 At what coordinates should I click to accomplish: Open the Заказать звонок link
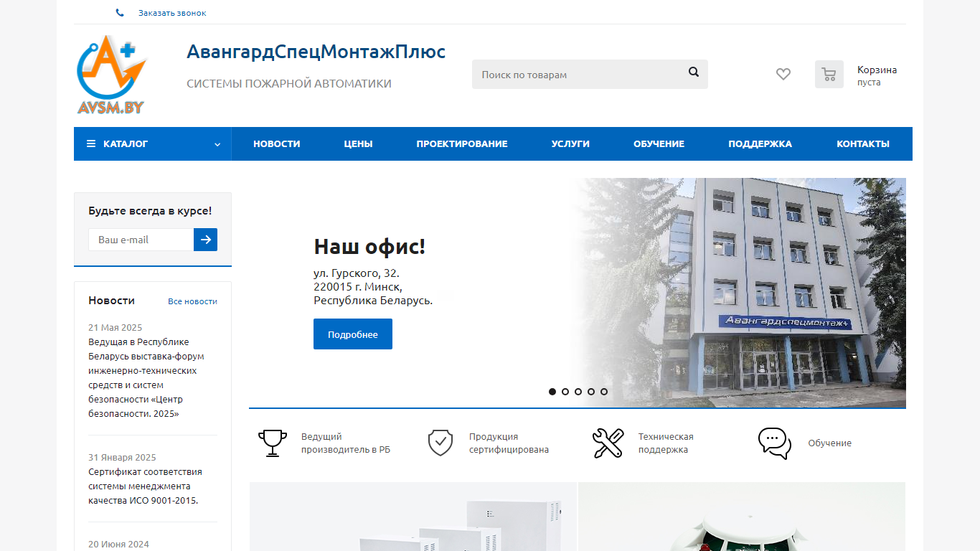click(172, 13)
